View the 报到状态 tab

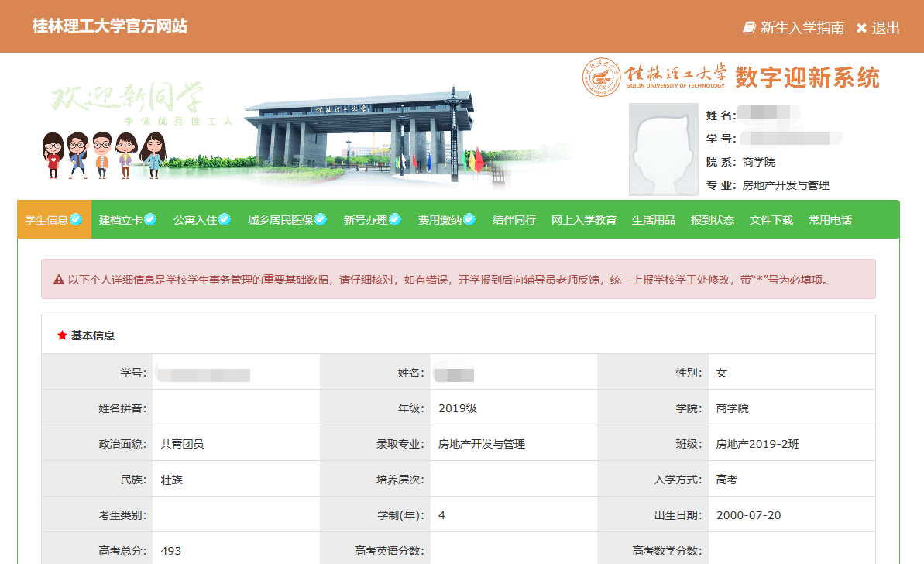pos(713,220)
